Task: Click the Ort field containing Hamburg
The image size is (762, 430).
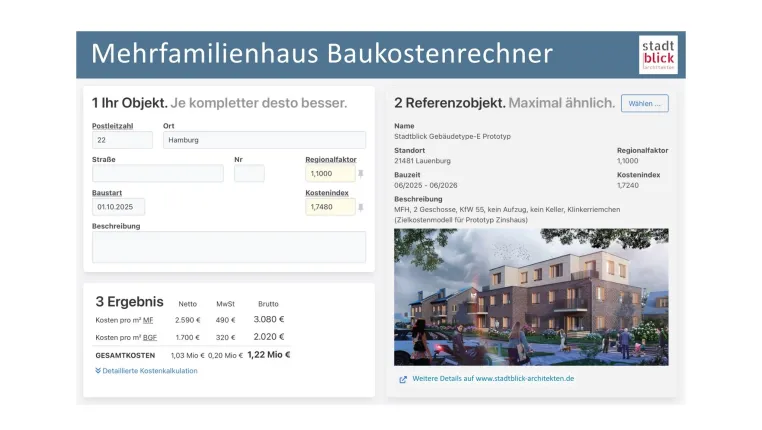Action: [264, 140]
